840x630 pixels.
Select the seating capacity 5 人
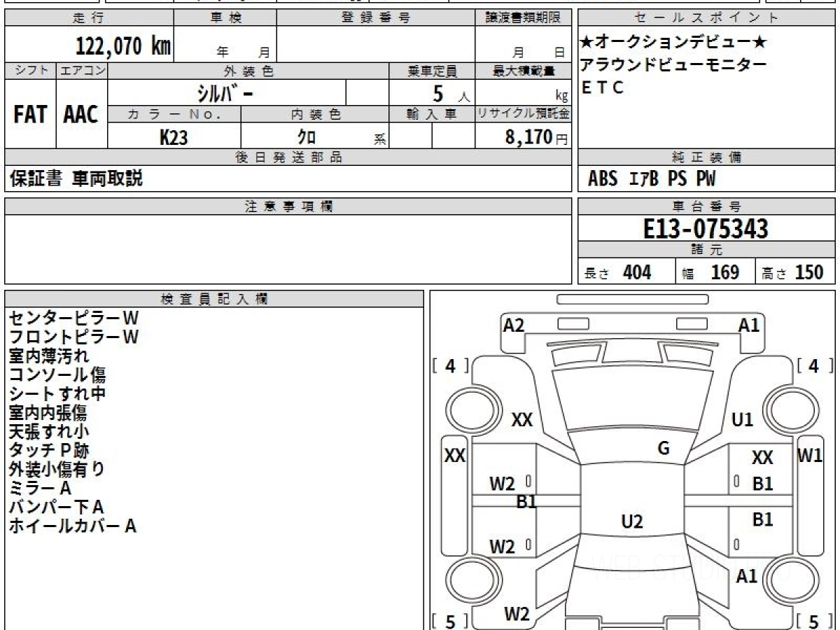[451, 94]
